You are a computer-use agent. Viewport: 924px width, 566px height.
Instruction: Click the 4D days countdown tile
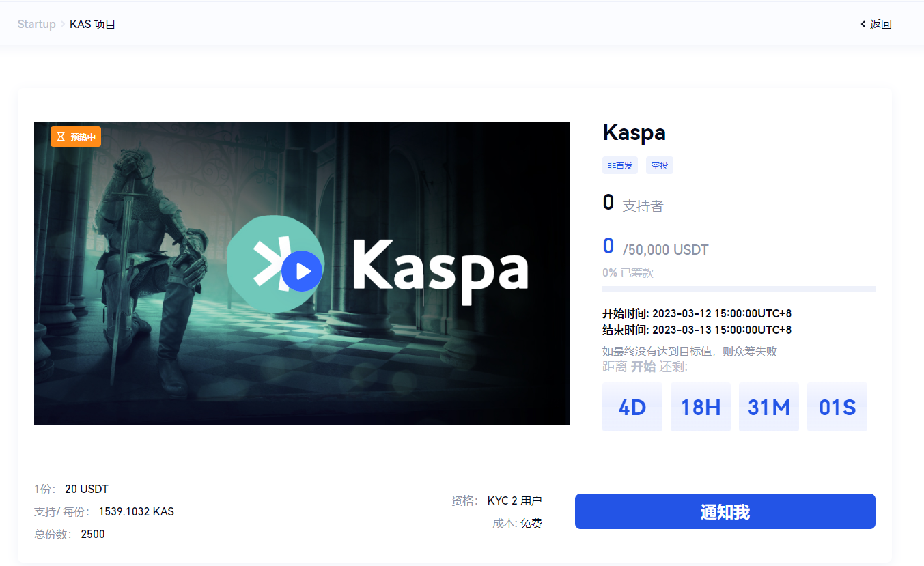point(632,407)
